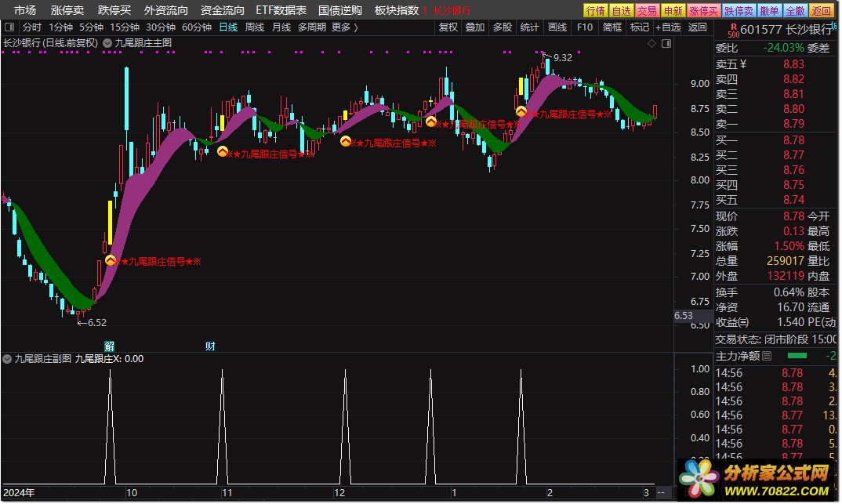Viewport: 842px width, 504px height.
Task: Open the 板块指数 menu
Action: [396, 10]
